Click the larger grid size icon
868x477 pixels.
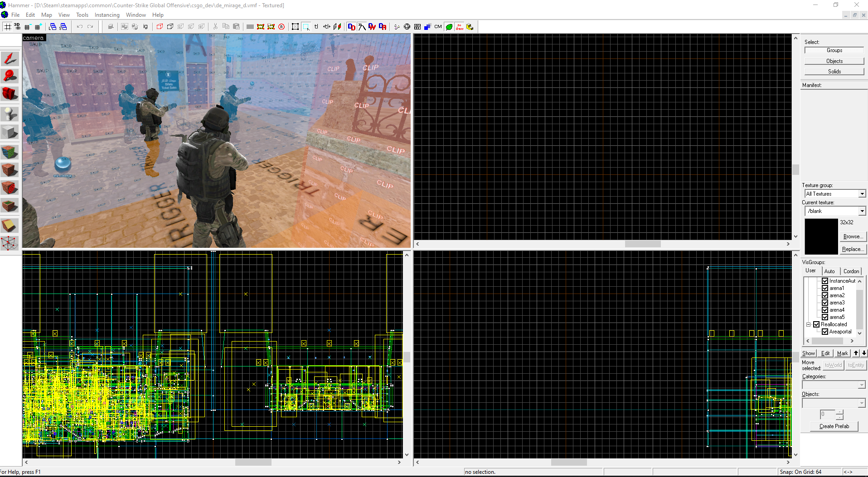click(38, 27)
